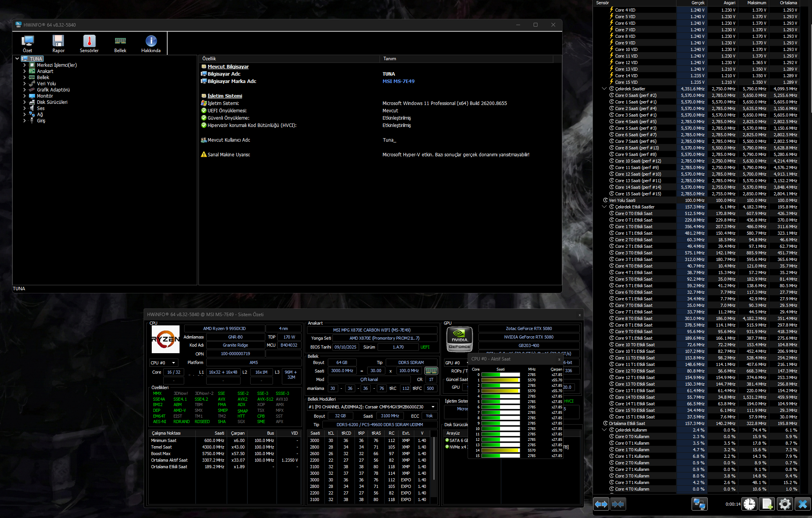Select Ağ in the device tree
The height and width of the screenshot is (518, 812).
point(40,115)
